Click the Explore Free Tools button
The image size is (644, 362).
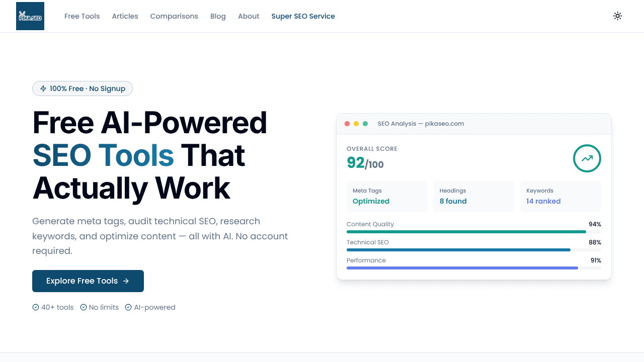point(88,281)
